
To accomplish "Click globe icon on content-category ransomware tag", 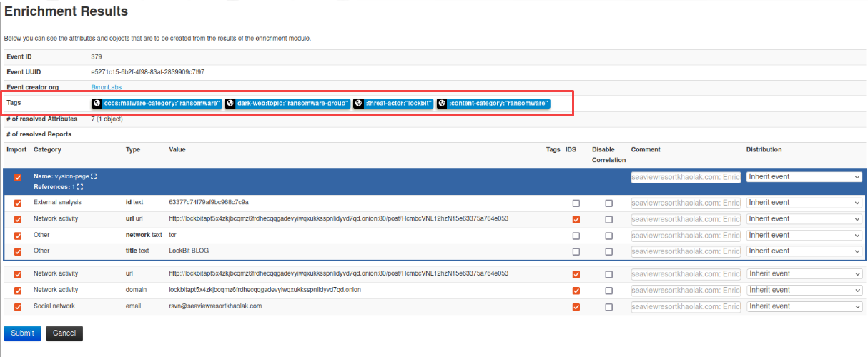I will point(443,104).
